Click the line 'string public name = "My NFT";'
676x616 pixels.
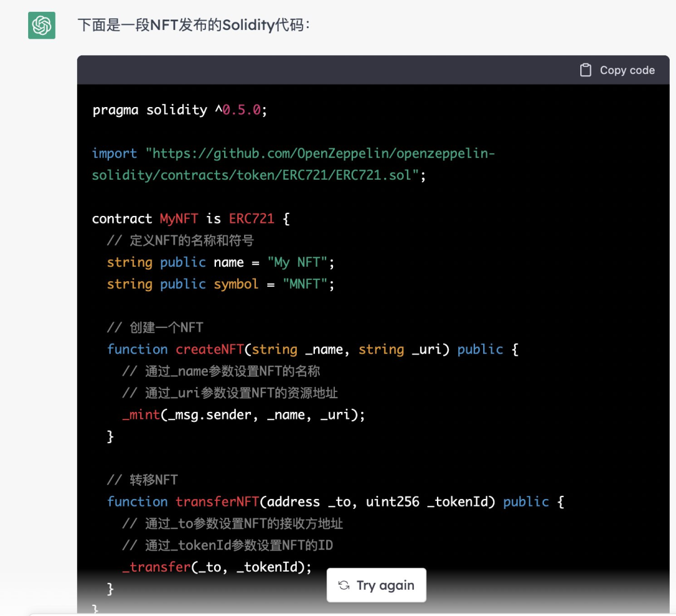click(x=221, y=262)
